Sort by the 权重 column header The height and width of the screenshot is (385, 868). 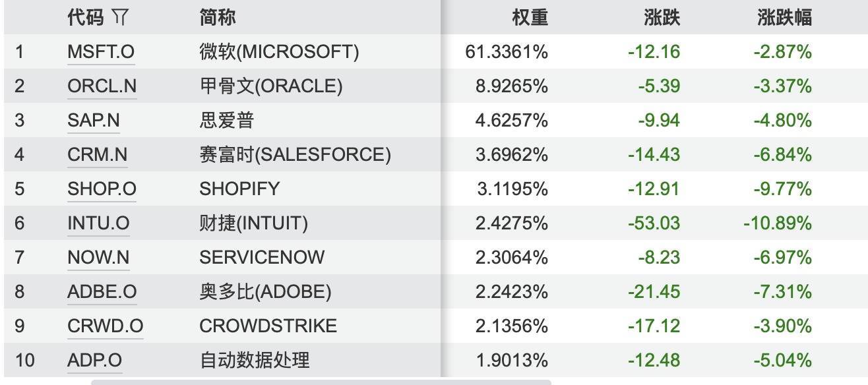coord(530,18)
